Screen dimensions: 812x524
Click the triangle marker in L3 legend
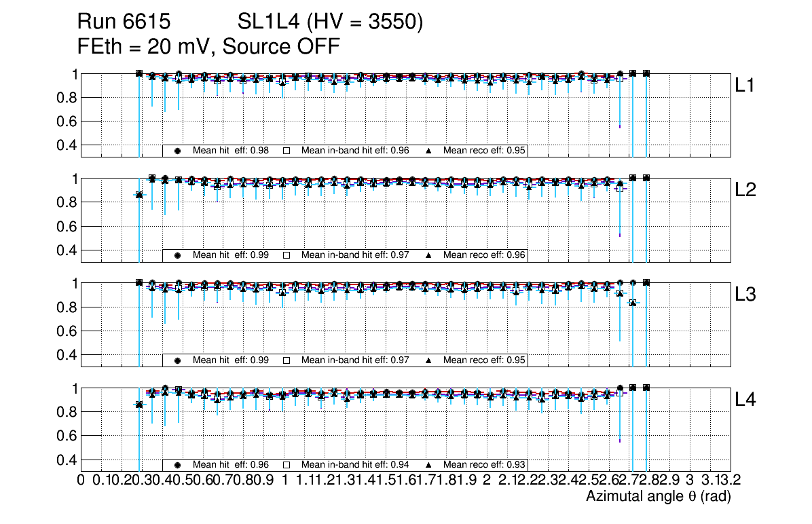click(429, 360)
